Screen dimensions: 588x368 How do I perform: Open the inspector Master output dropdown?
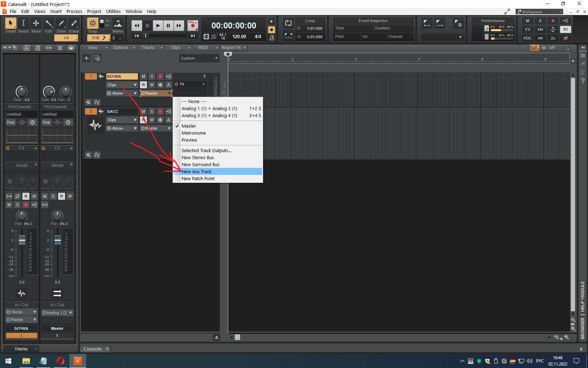(x=21, y=320)
